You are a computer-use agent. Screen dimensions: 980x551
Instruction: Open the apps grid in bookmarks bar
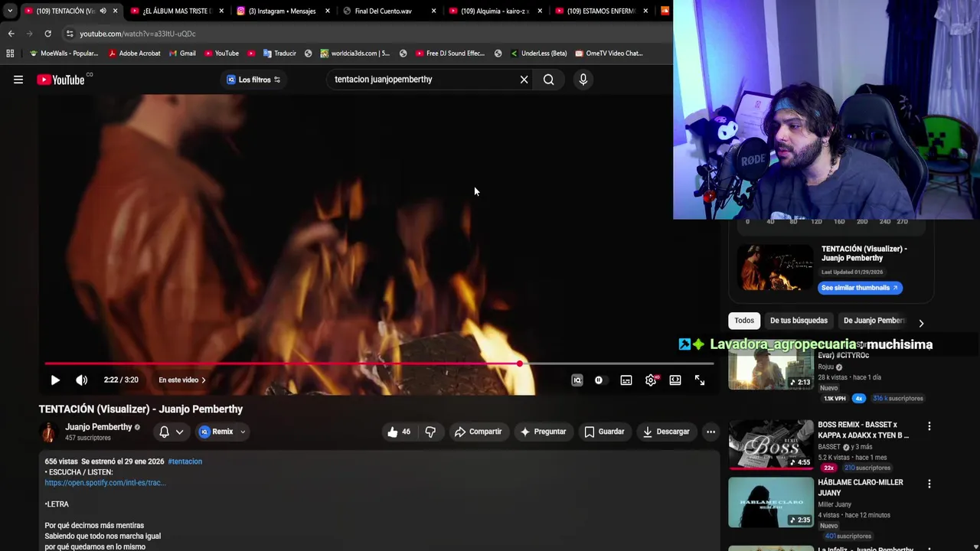(10, 54)
